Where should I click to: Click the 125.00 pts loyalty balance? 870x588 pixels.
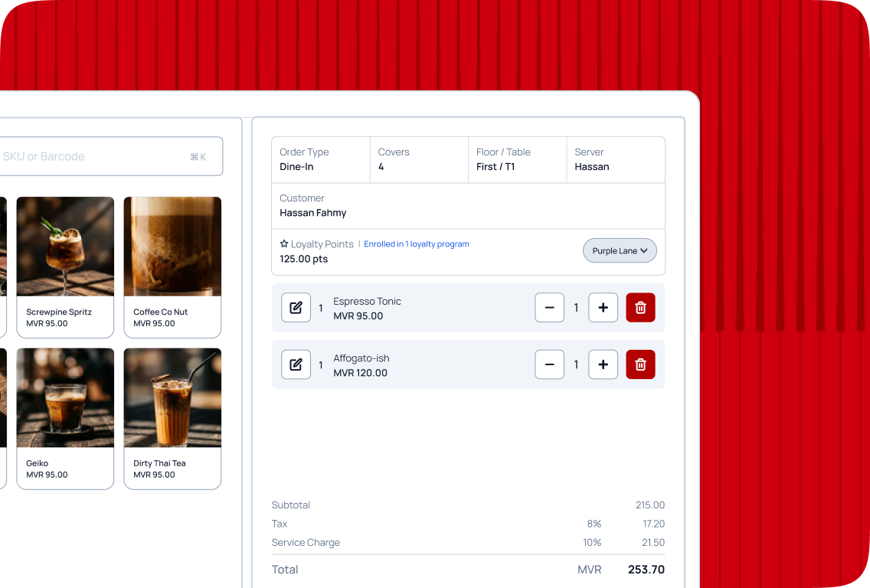click(303, 259)
